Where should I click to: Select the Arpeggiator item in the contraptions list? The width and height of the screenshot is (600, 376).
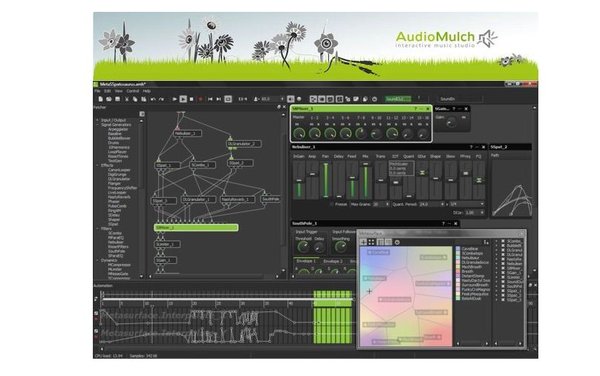[118, 129]
